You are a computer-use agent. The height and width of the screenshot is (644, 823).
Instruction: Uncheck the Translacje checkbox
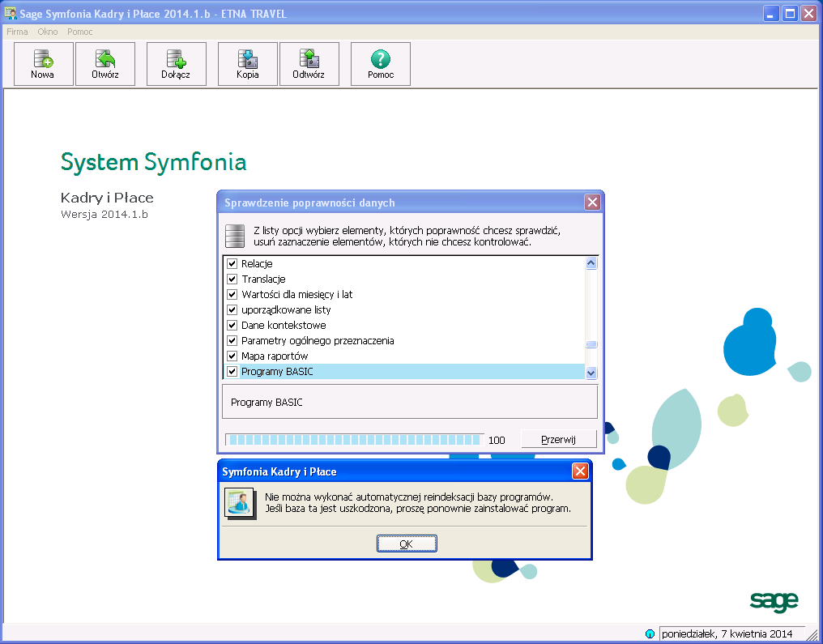(x=232, y=279)
